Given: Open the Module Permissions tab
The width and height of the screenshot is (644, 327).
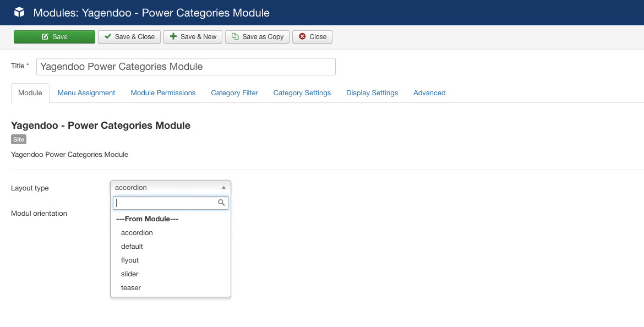Looking at the screenshot, I should click(x=163, y=93).
